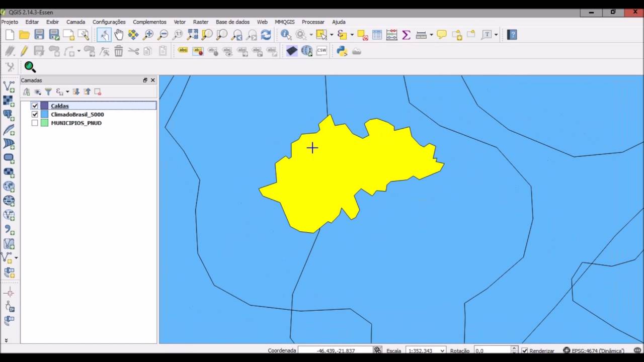The width and height of the screenshot is (644, 362).
Task: Open the Vetor menu
Action: coord(180,22)
